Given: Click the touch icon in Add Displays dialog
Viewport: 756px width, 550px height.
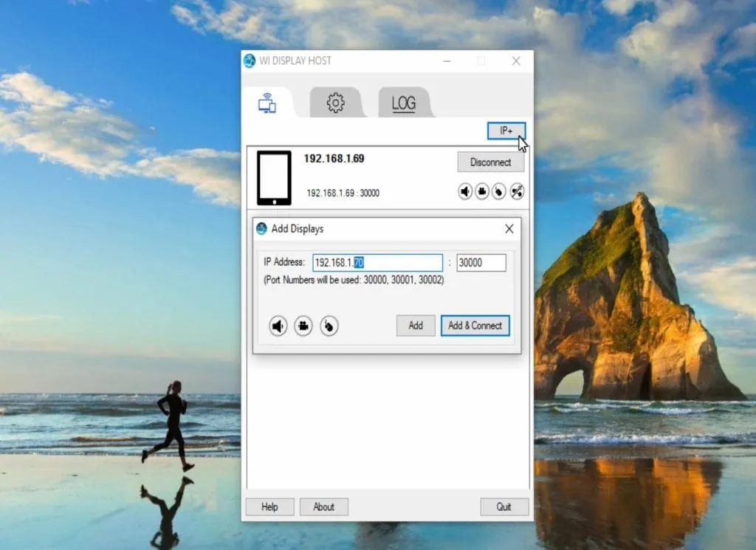Looking at the screenshot, I should (329, 326).
